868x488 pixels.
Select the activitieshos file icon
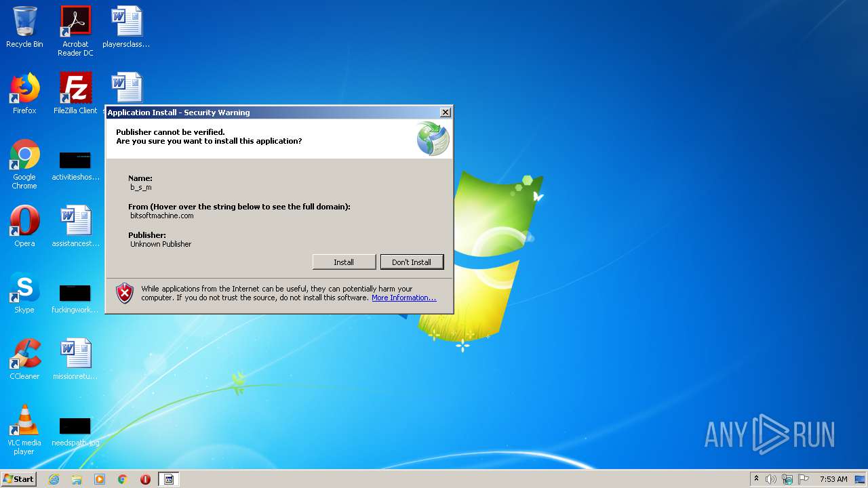(x=75, y=165)
